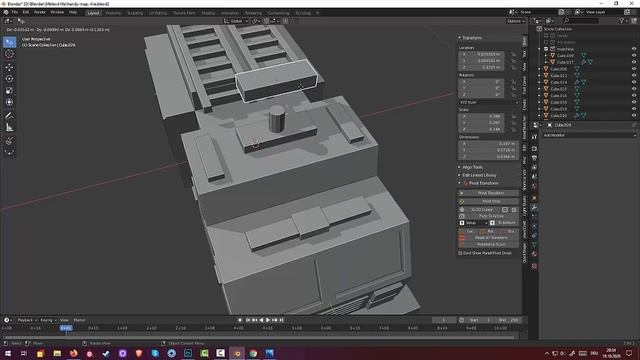Image resolution: width=640 pixels, height=360 pixels.
Task: Open the Output properties tab icon
Action: point(534,158)
